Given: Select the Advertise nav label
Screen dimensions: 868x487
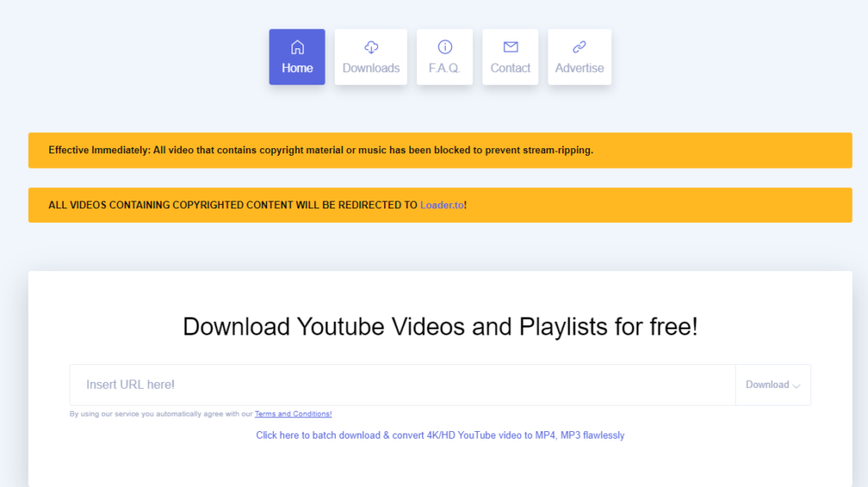Looking at the screenshot, I should [579, 69].
